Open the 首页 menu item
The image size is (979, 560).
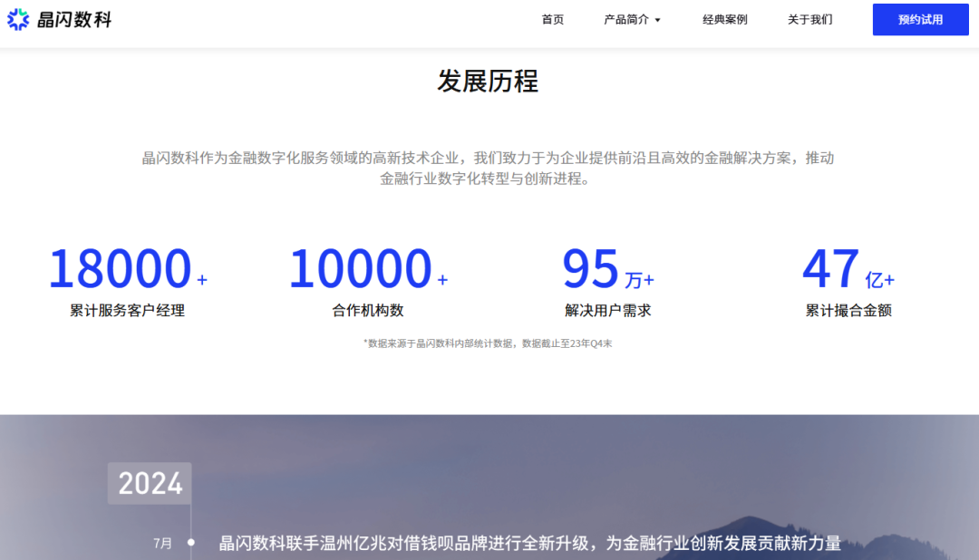pyautogui.click(x=553, y=19)
